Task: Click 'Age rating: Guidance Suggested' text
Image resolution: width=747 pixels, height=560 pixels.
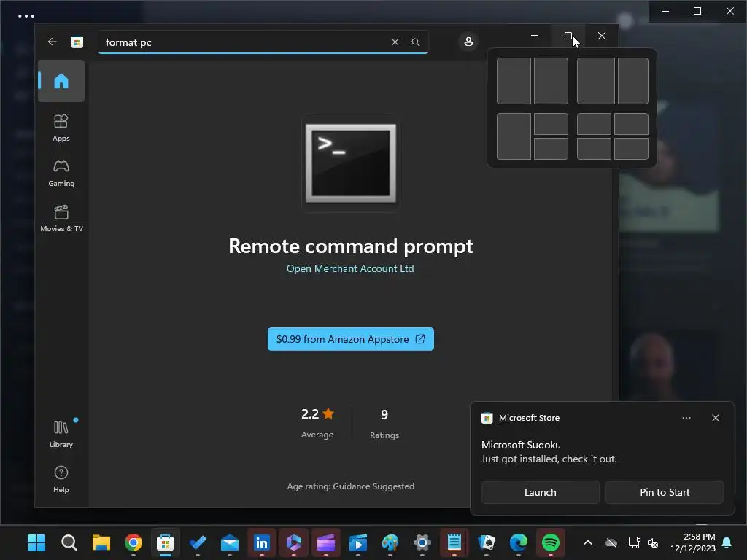Action: pos(351,486)
